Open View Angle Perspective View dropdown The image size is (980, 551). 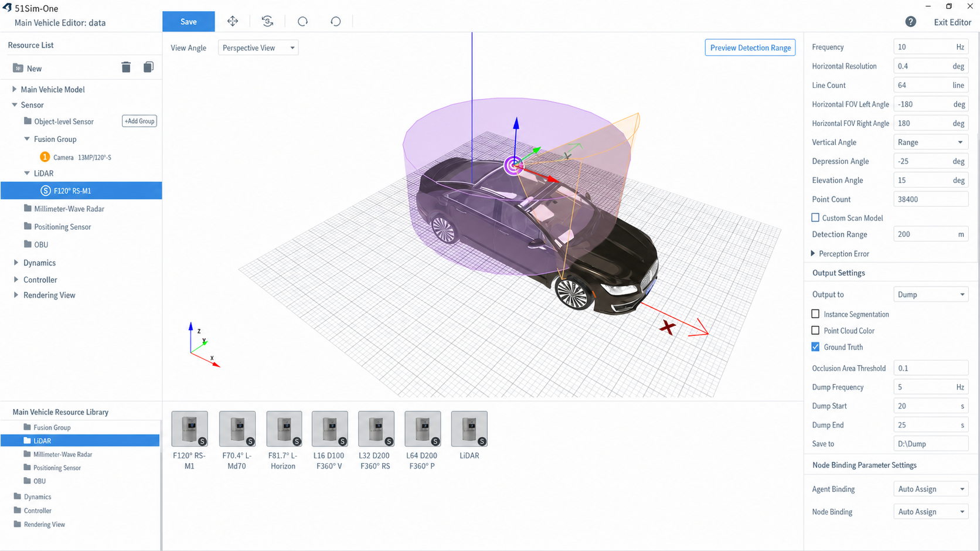pyautogui.click(x=258, y=47)
